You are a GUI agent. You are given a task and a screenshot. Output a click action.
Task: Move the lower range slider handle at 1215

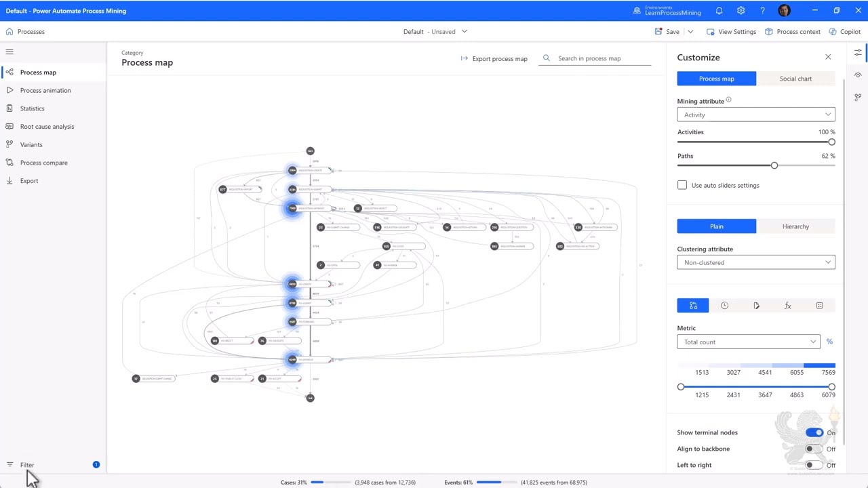(x=681, y=387)
